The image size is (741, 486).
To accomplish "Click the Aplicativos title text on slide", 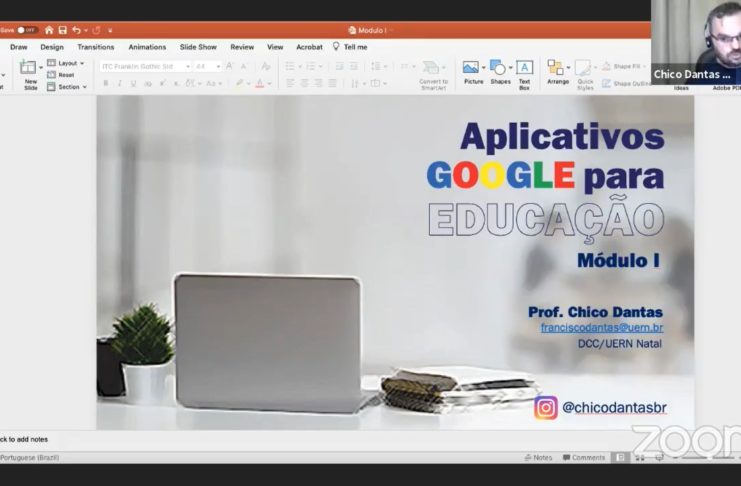I will coord(562,137).
